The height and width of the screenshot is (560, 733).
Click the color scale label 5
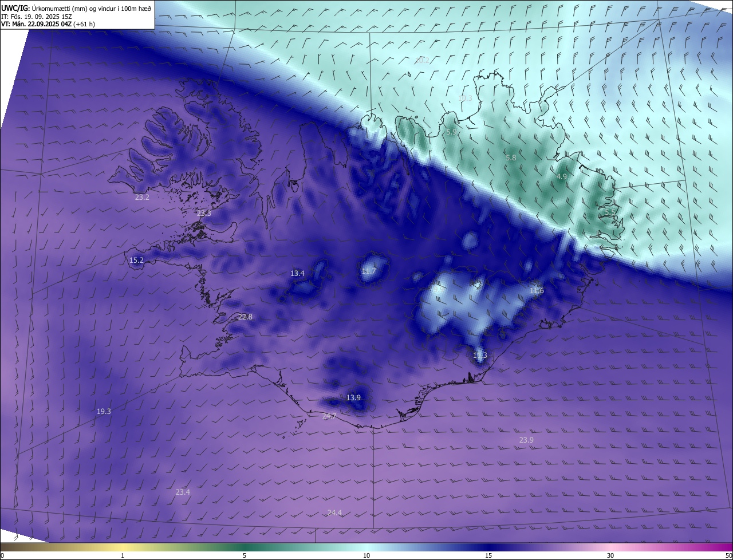245,555
